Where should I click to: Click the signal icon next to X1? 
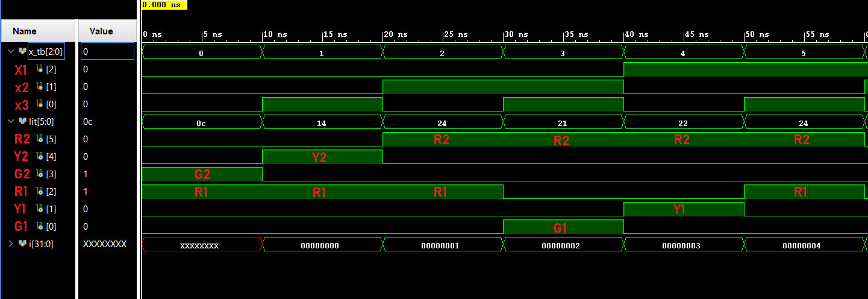coord(40,69)
